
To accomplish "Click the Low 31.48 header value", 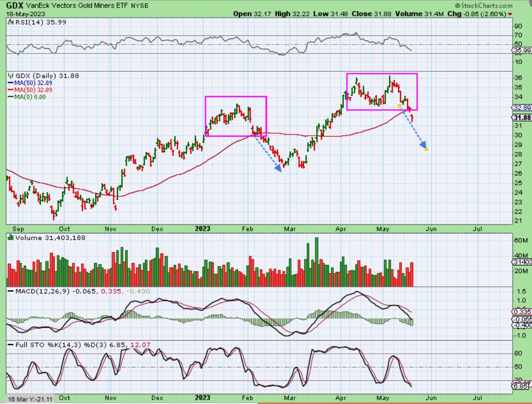I will (331, 14).
